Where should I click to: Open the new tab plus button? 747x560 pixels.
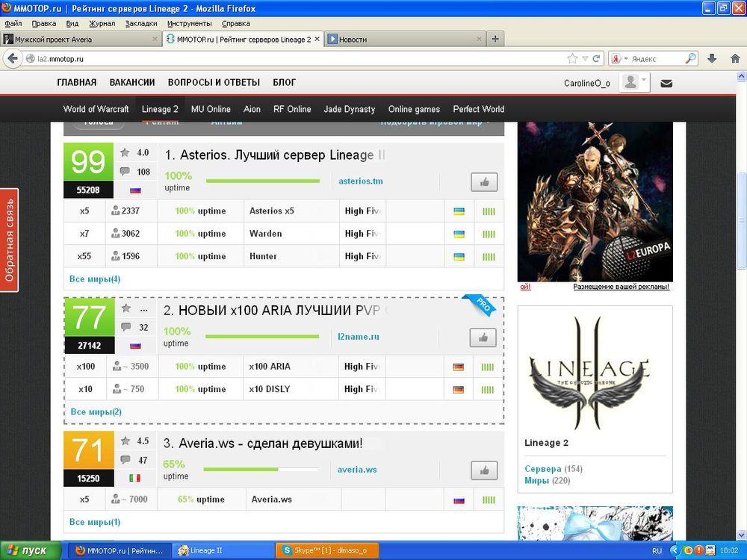click(x=495, y=39)
